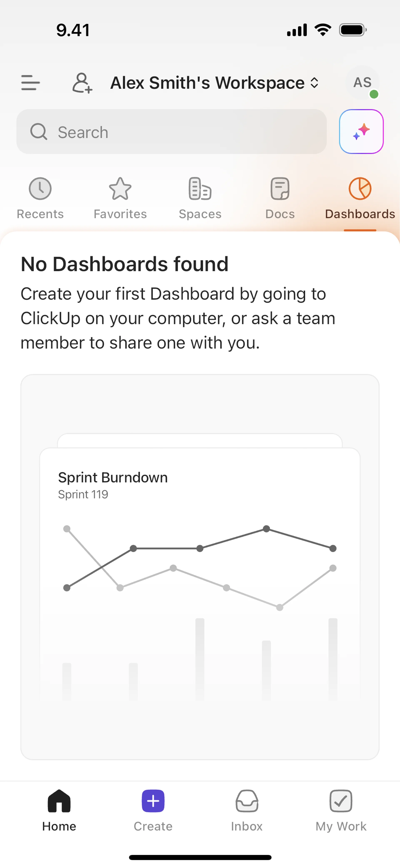400x868 pixels.
Task: Open My Work checkmark tab
Action: pyautogui.click(x=341, y=810)
